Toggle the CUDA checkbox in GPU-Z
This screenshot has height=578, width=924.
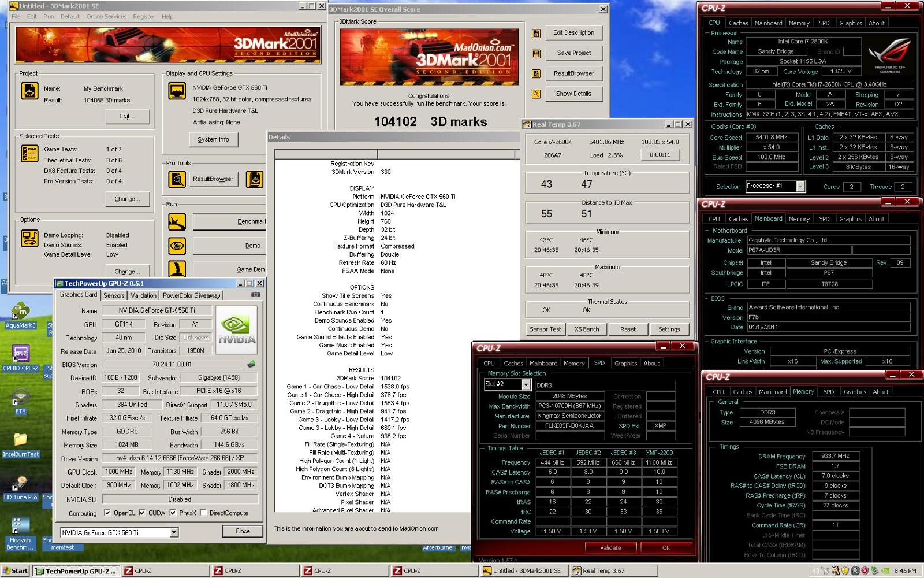141,513
